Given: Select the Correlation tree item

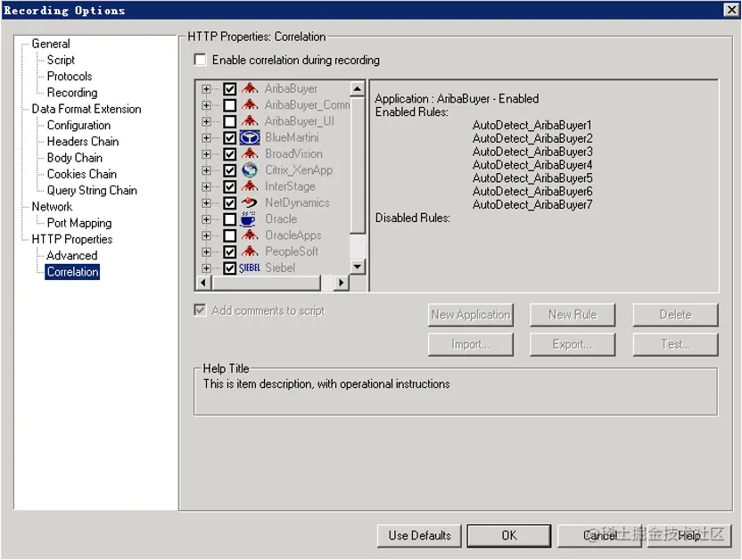Looking at the screenshot, I should point(72,272).
